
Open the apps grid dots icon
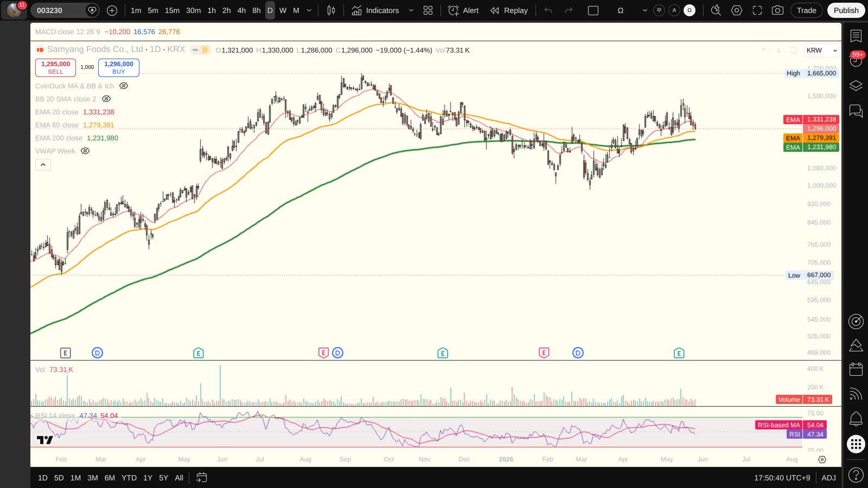point(856,444)
